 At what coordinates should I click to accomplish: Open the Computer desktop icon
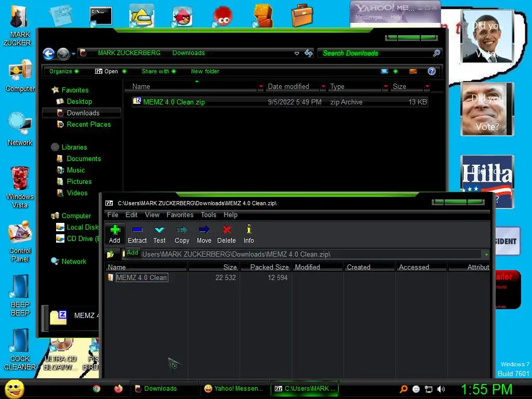point(20,76)
